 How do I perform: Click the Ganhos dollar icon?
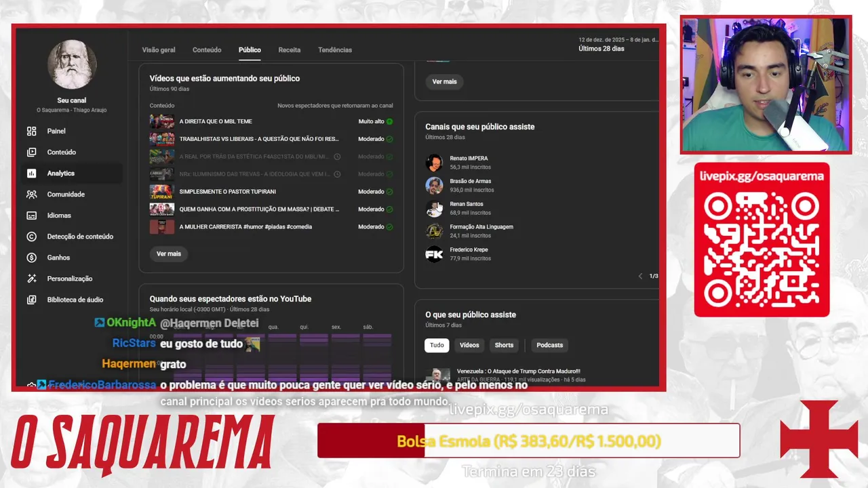pyautogui.click(x=31, y=257)
